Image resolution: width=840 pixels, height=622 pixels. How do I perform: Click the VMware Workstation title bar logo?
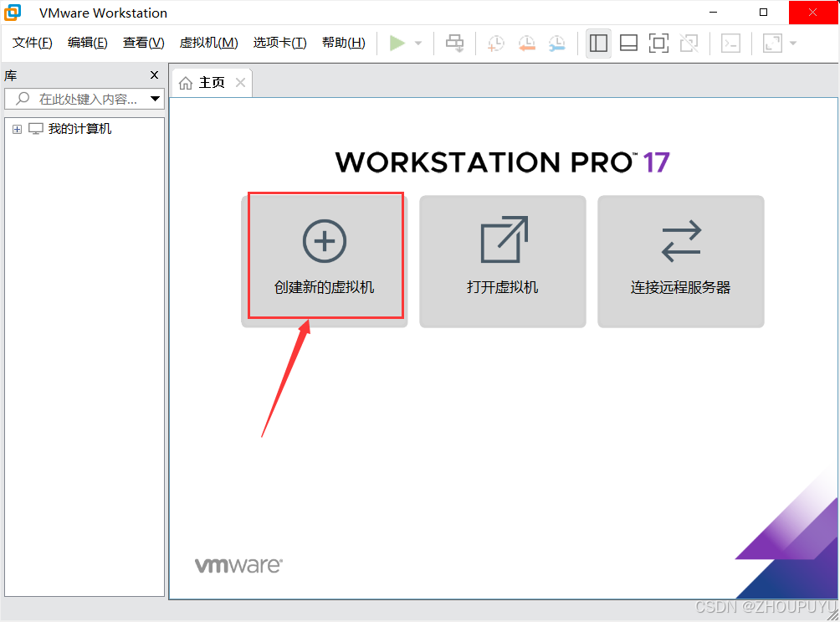[13, 13]
